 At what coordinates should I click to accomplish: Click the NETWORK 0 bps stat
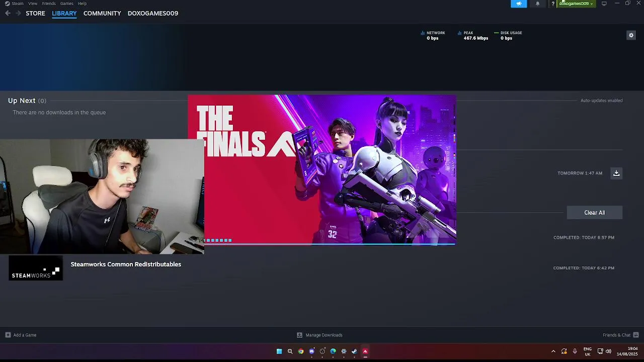click(433, 35)
